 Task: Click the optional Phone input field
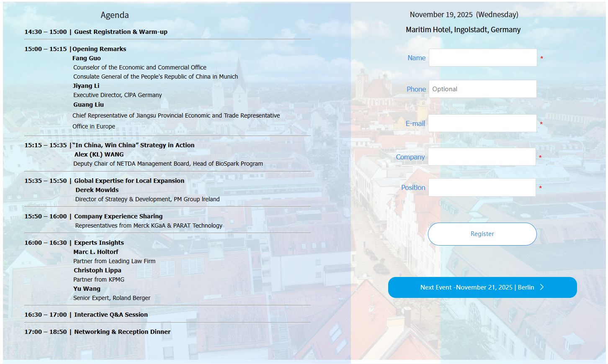point(483,89)
